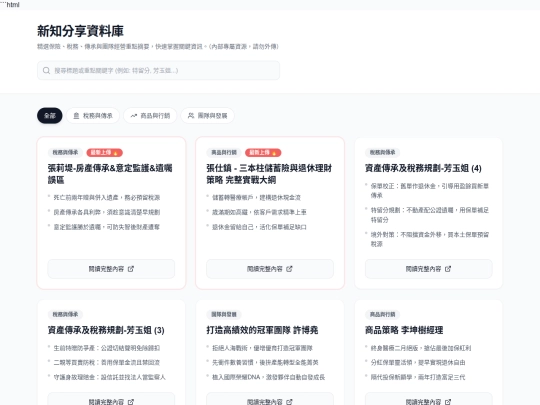Viewport: 540px width, 405px height.
Task: Click external-link icon on 張莉堤 card button
Action: coord(131,269)
